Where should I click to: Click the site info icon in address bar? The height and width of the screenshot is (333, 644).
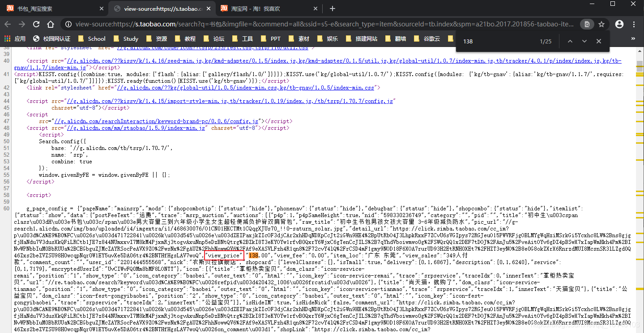click(x=68, y=24)
